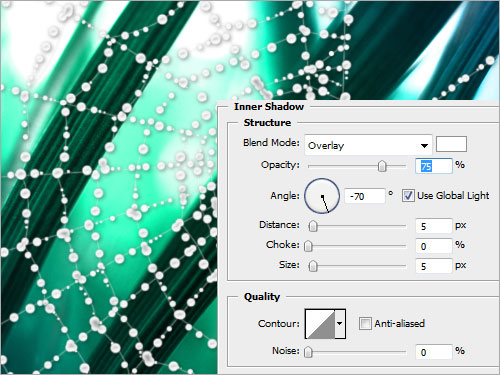Click the Contour: label
This screenshot has height=375, width=500.
click(279, 324)
